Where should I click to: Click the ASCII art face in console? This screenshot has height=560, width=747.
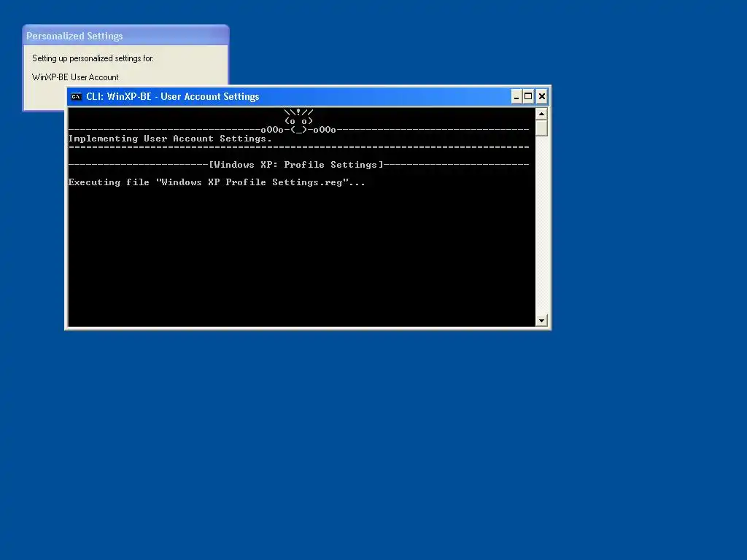(x=298, y=121)
